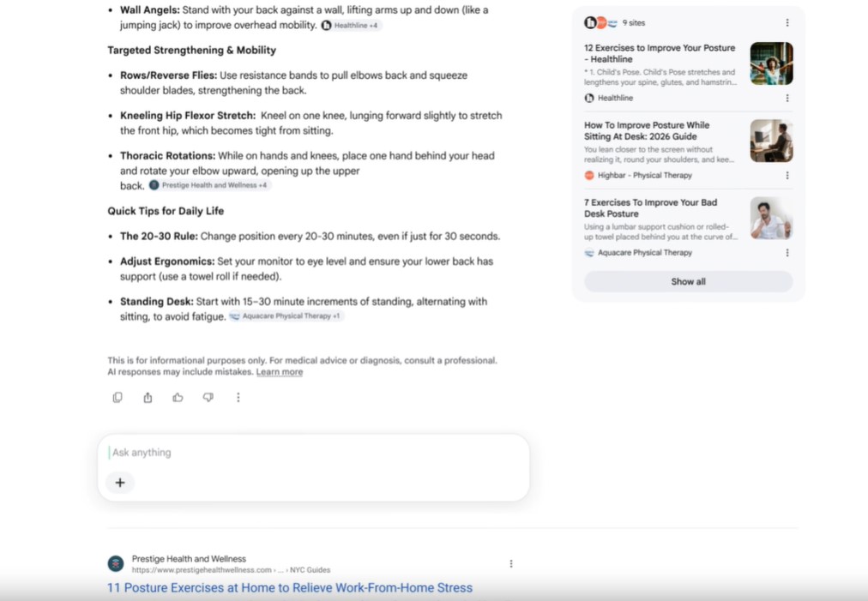This screenshot has height=601, width=868.
Task: Click the Healthline source name in card
Action: (x=615, y=98)
